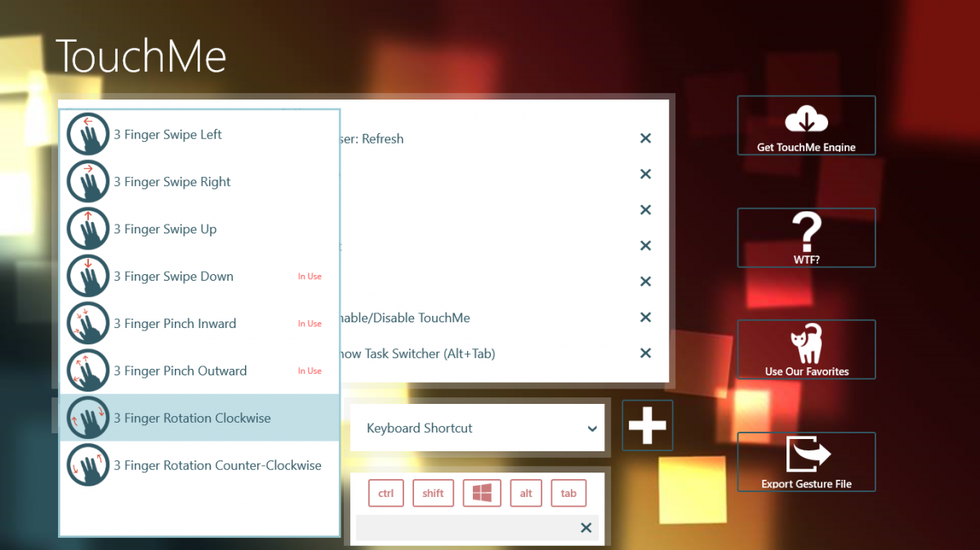Screen dimensions: 980x550
Task: Select 3 Finger Swipe Down entry
Action: point(199,277)
